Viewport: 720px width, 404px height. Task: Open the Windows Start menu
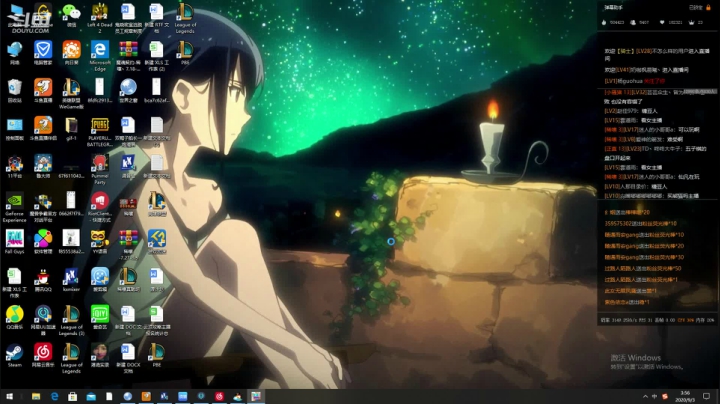[9, 396]
